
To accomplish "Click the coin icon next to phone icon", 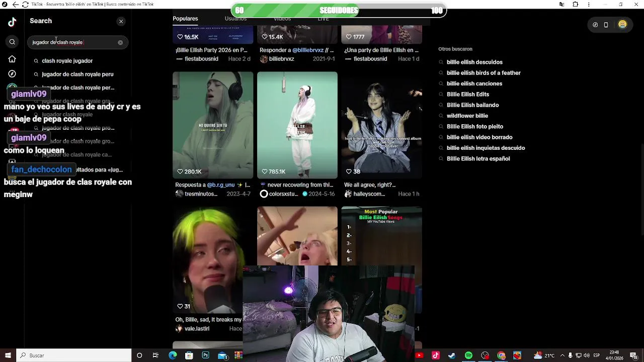I will [595, 25].
